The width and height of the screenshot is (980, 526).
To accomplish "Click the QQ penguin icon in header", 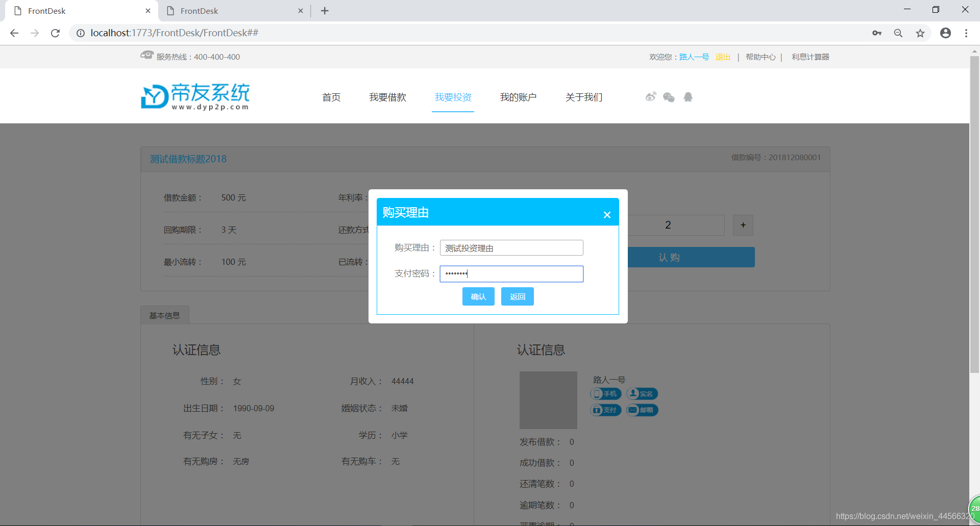I will (x=688, y=97).
